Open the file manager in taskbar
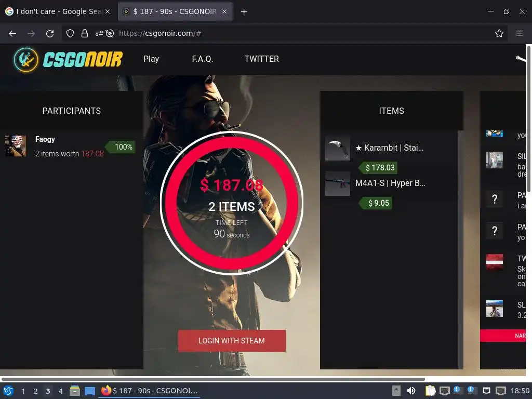The height and width of the screenshot is (399, 532). pos(75,391)
